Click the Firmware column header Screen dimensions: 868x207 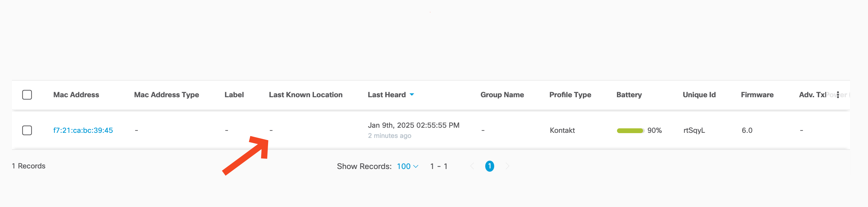(x=757, y=95)
